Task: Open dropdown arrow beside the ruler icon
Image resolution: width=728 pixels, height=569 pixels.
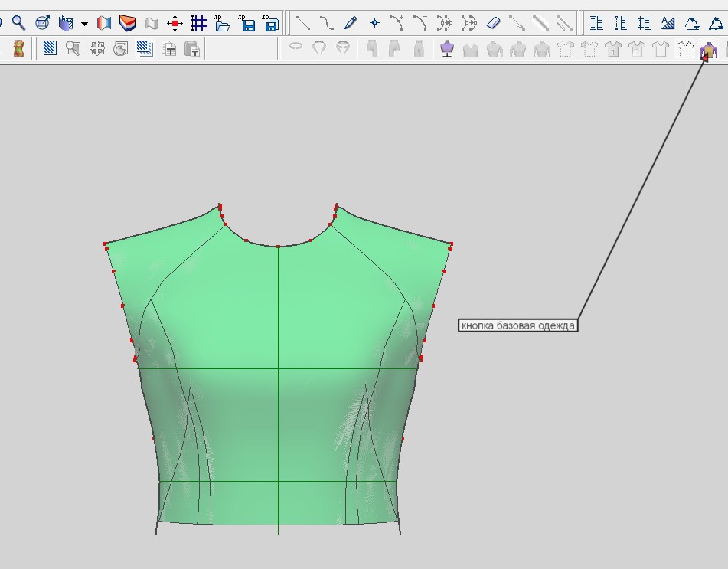Action: 84,24
